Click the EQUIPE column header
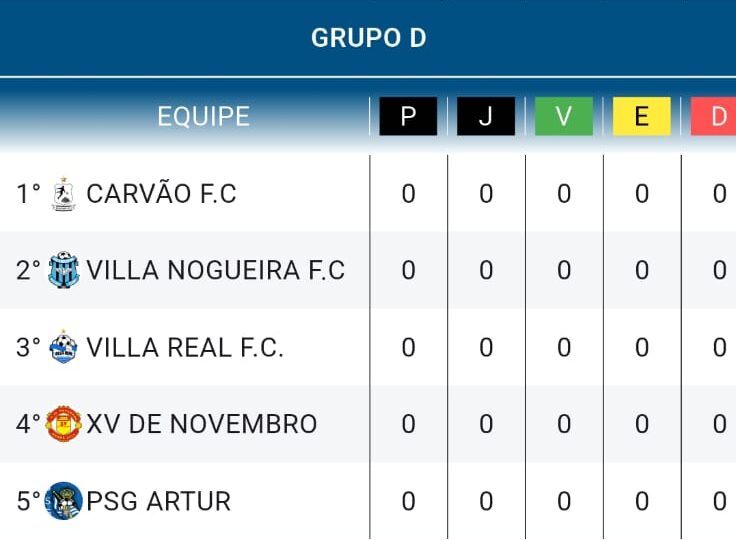This screenshot has height=540, width=736. pyautogui.click(x=203, y=116)
